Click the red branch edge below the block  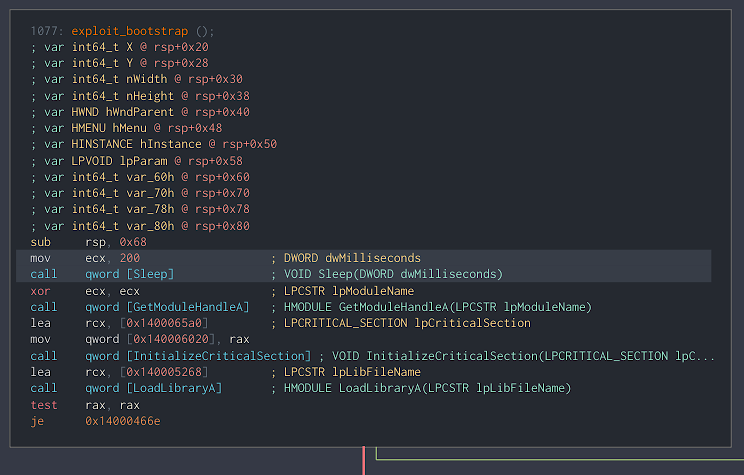[x=364, y=460]
